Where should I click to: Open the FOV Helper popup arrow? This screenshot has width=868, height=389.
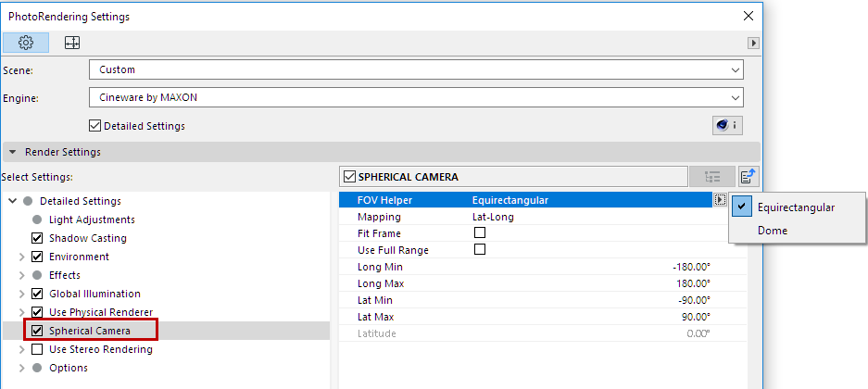720,199
